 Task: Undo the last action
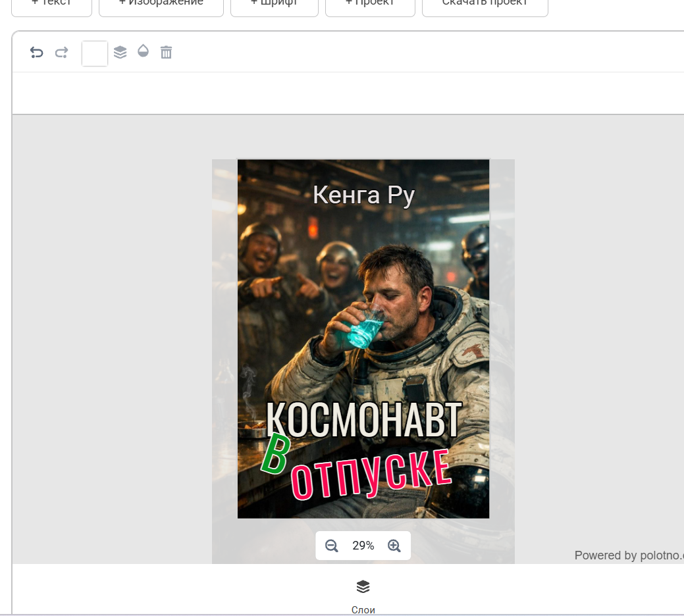coord(37,53)
